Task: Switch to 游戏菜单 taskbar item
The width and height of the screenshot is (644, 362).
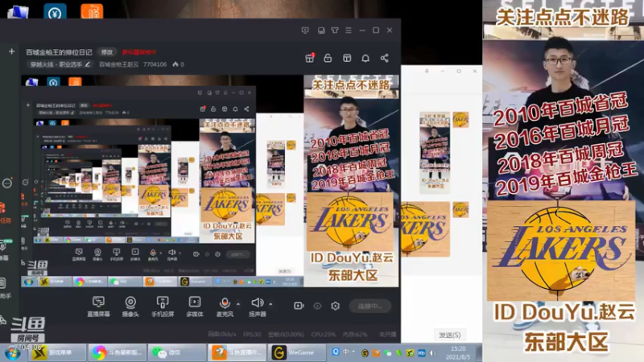Action: (x=56, y=352)
